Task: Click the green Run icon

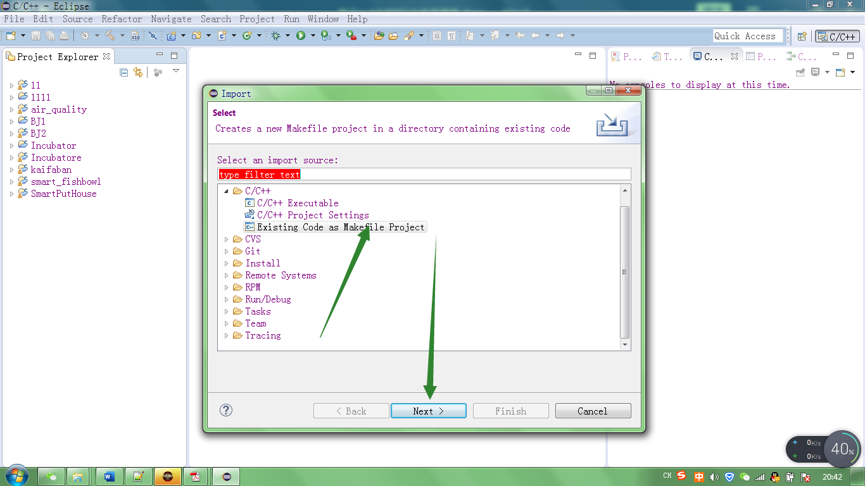Action: (x=301, y=36)
